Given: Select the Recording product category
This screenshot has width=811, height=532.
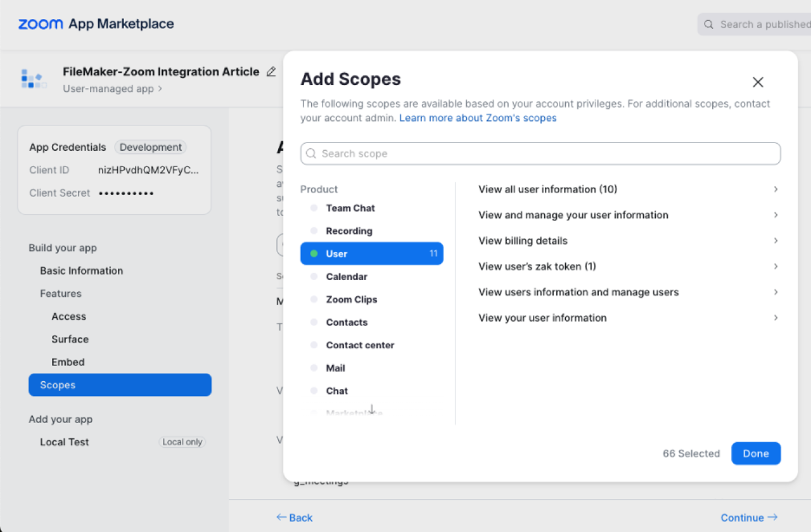Looking at the screenshot, I should [x=349, y=231].
